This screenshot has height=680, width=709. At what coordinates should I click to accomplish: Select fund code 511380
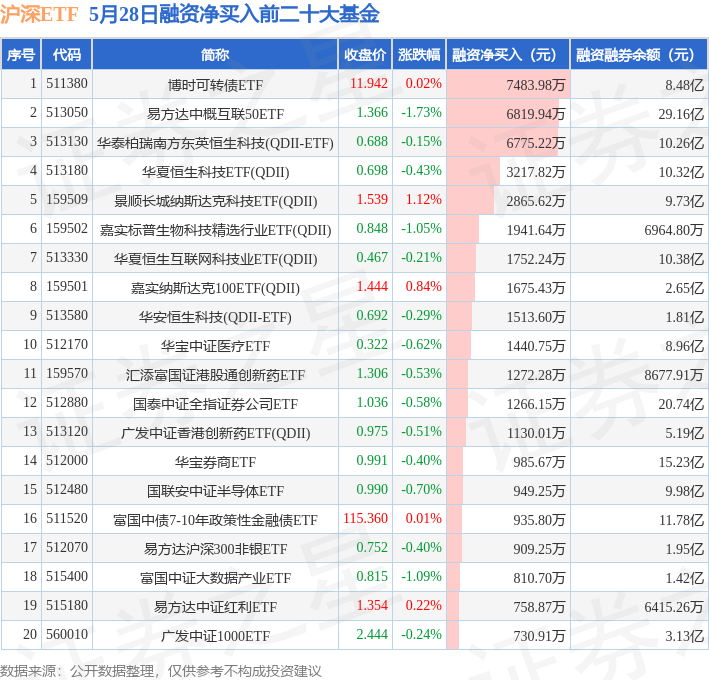[x=67, y=84]
